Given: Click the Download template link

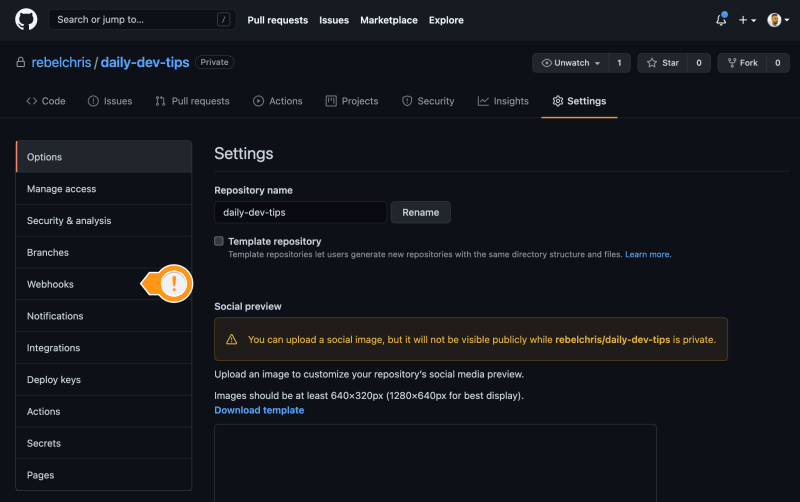Looking at the screenshot, I should coord(259,410).
